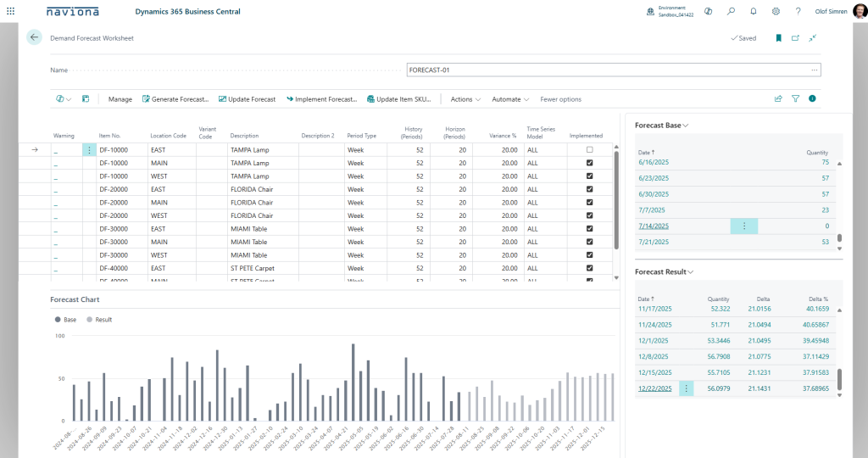The height and width of the screenshot is (458, 868).
Task: Open the Manage menu
Action: (120, 99)
